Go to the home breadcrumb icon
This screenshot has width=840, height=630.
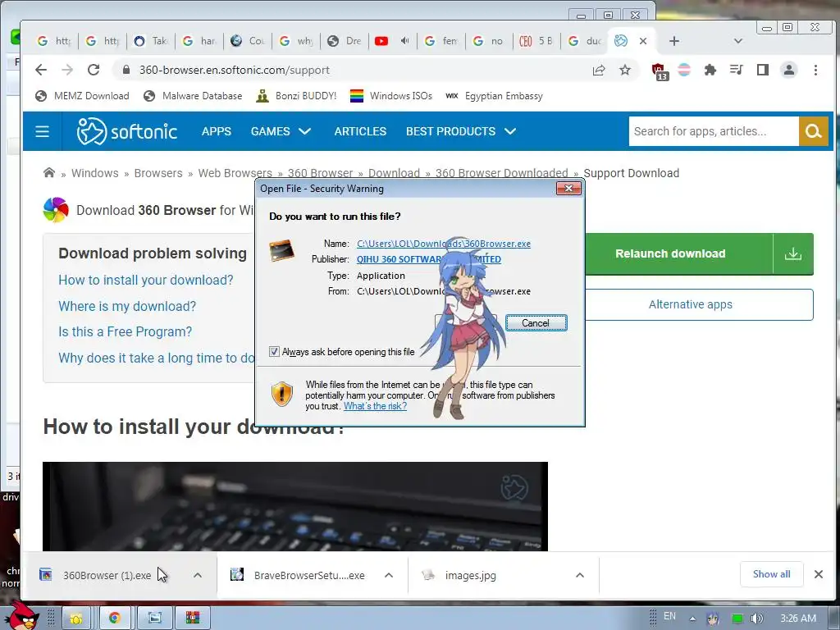48,172
